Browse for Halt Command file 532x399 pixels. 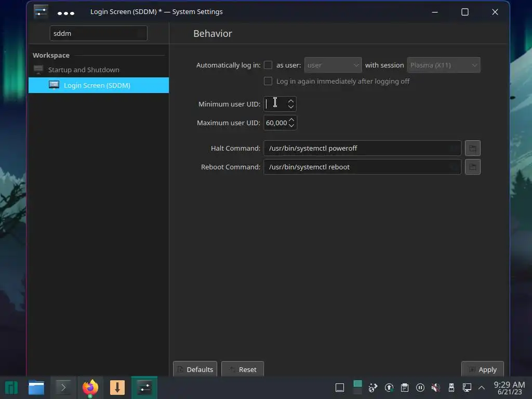click(x=472, y=148)
